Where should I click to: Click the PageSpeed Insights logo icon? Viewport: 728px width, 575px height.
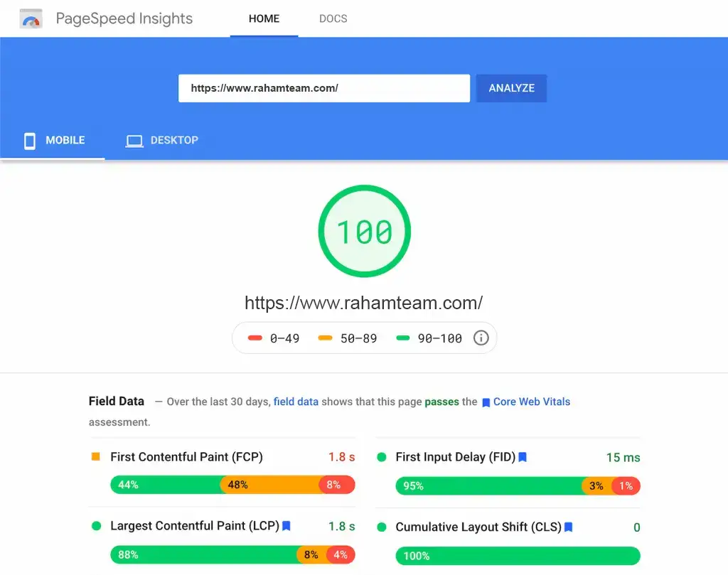[31, 19]
